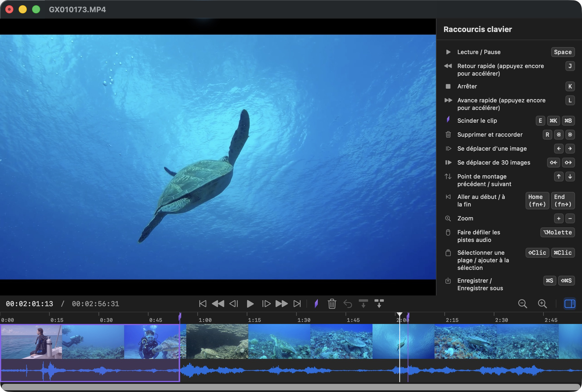The width and height of the screenshot is (582, 392).
Task: Click the ⌘B split clip badge
Action: tap(568, 121)
